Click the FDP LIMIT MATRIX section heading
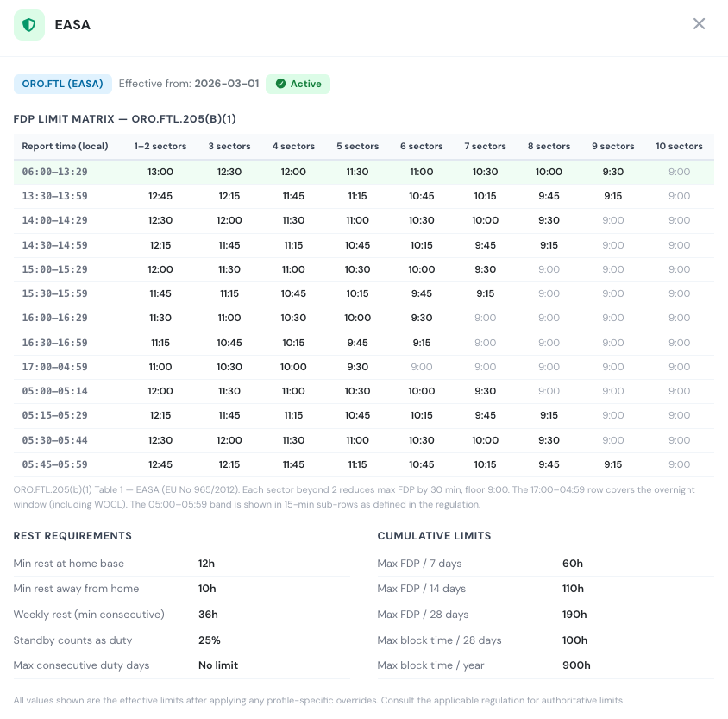This screenshot has width=728, height=719. pos(124,119)
